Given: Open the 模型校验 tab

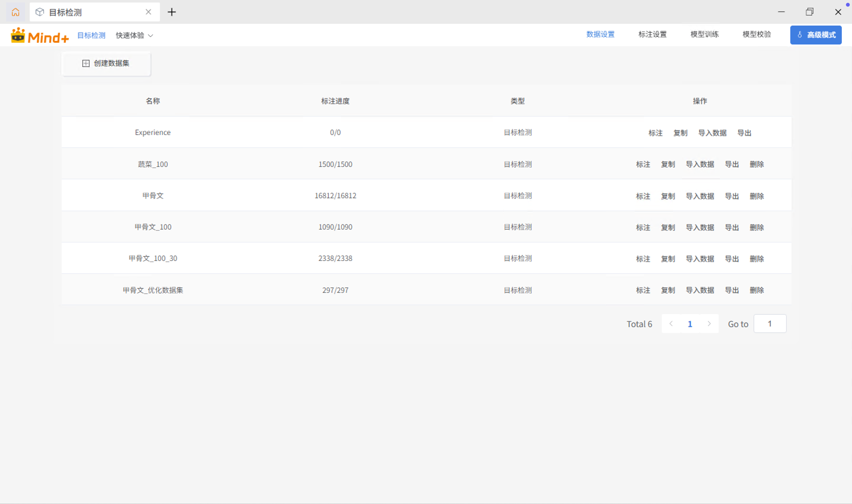Looking at the screenshot, I should click(756, 34).
